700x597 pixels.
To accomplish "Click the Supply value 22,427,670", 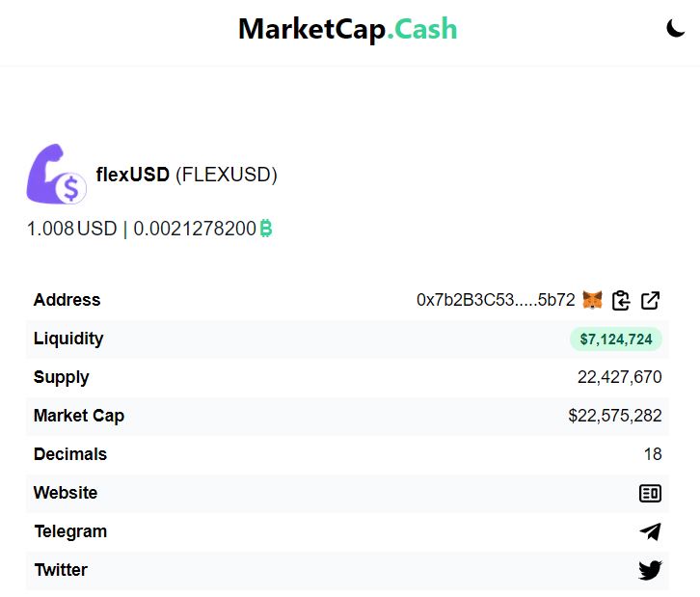I will tap(620, 377).
